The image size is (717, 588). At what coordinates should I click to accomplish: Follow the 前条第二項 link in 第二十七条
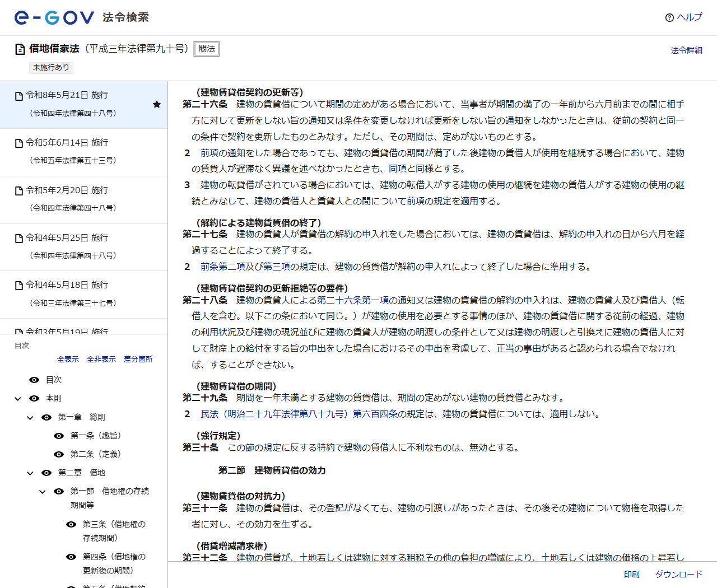tap(223, 267)
